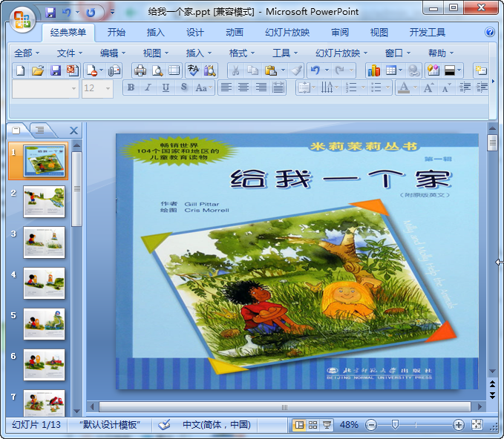Go to previous slide double-arrow button
The height and width of the screenshot is (439, 504).
click(x=492, y=384)
